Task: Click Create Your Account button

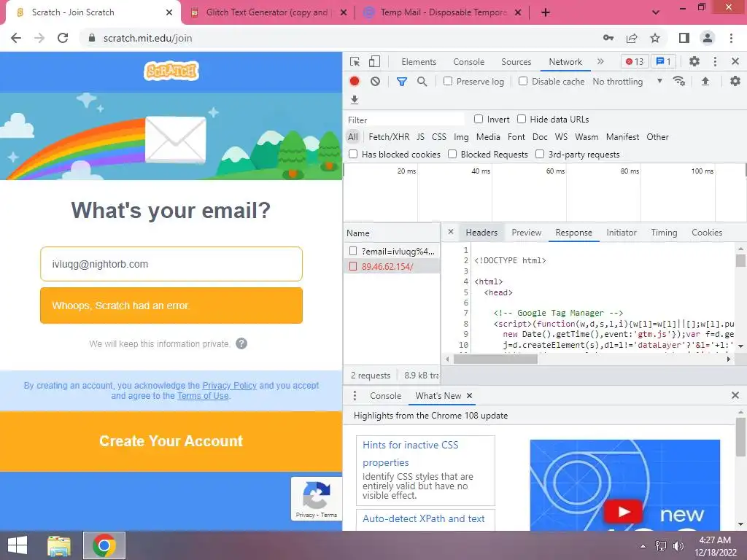Action: click(171, 441)
